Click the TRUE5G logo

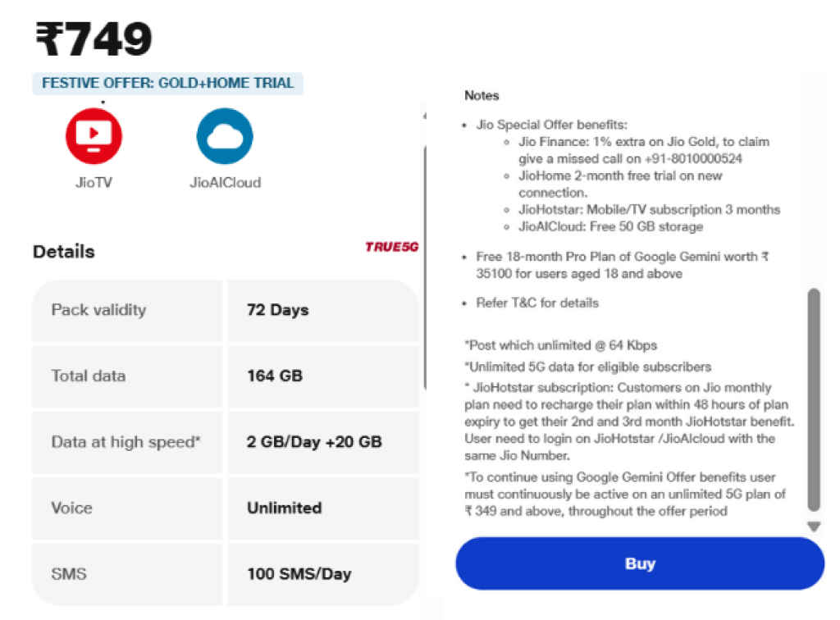392,246
